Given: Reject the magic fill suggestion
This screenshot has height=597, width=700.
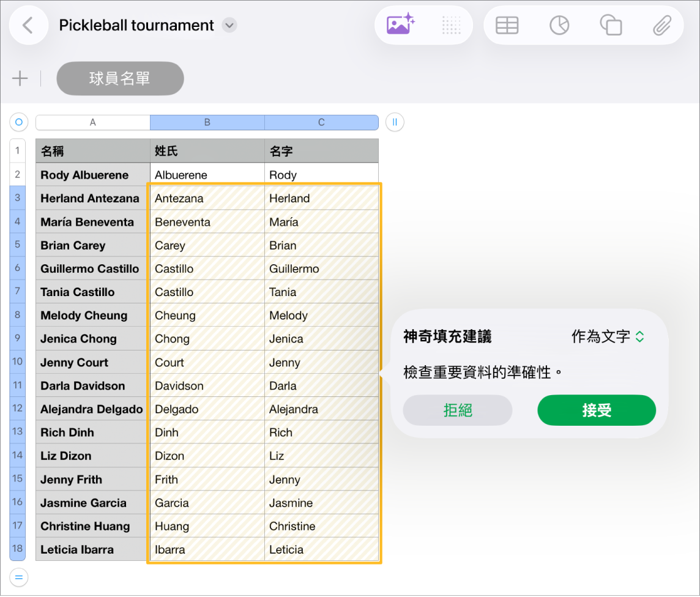Looking at the screenshot, I should point(458,410).
